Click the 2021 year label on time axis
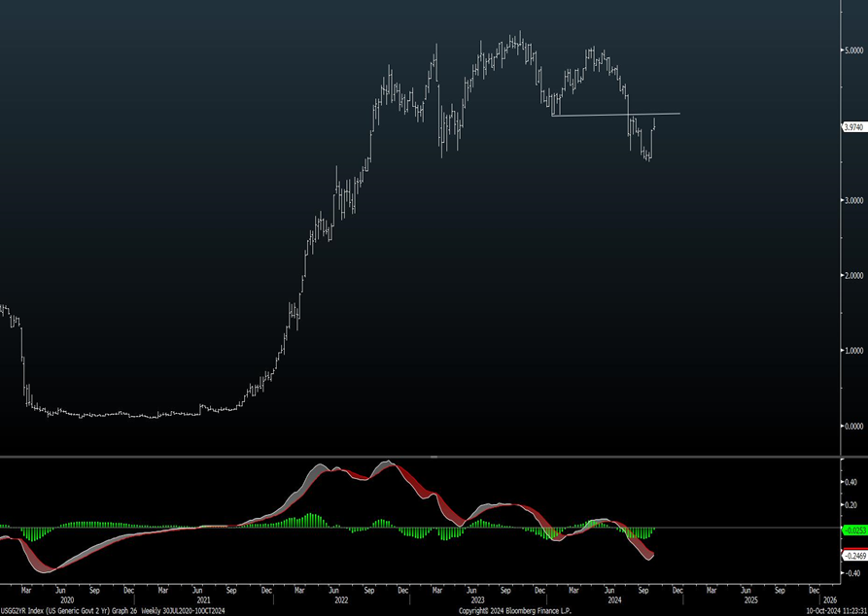Viewport: 868px width, 616px height. point(203,599)
